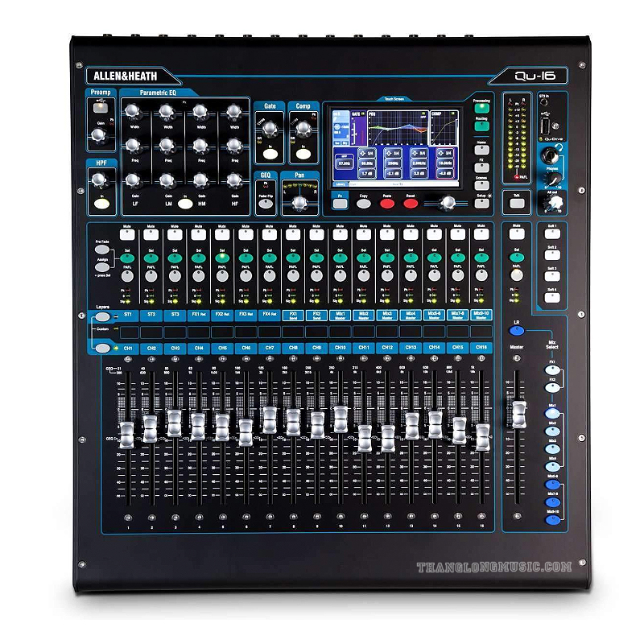Click the Alt out level knob
Viewport: 644px width, 644px height.
[554, 203]
